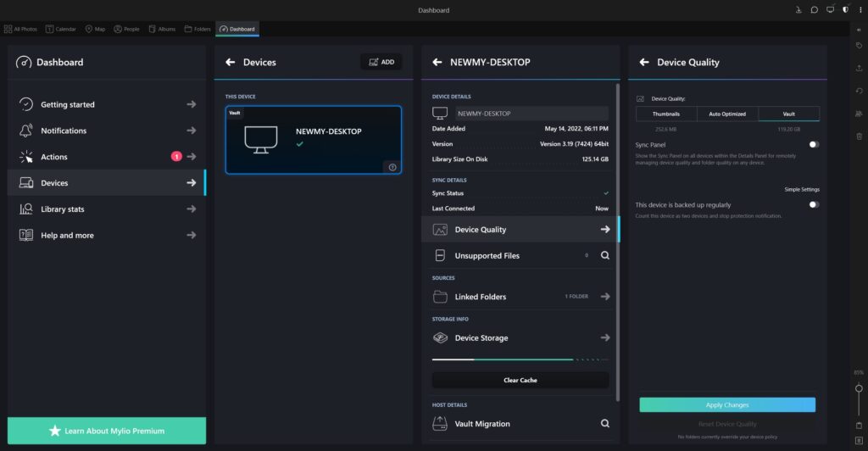Screen dimensions: 868x451
Task: Open the People tab
Action: 126,29
